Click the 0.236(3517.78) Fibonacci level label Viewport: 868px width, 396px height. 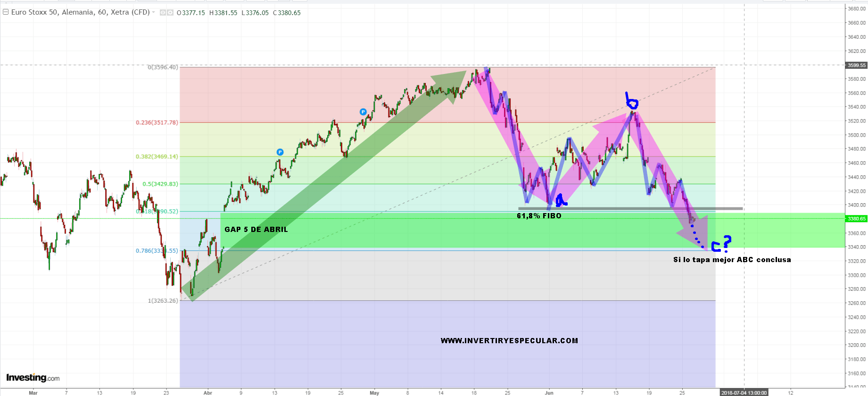(x=157, y=123)
